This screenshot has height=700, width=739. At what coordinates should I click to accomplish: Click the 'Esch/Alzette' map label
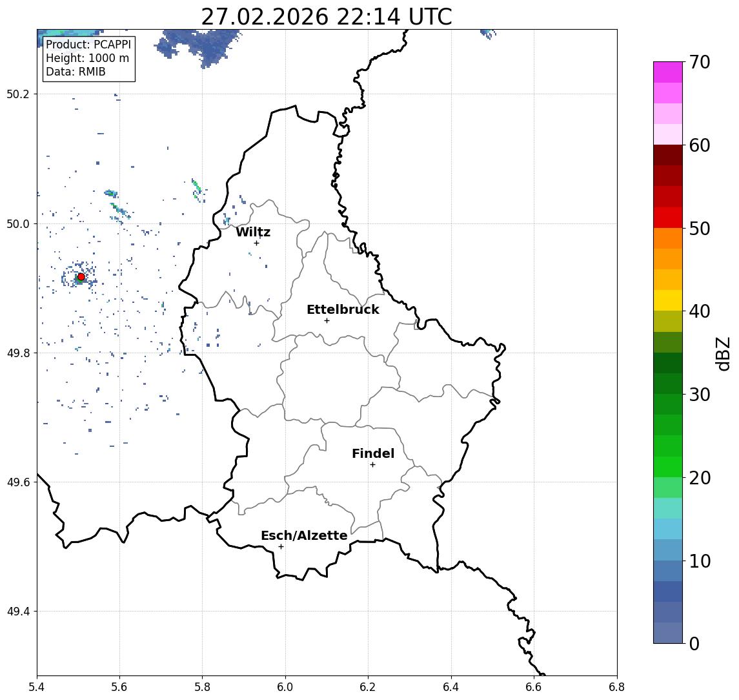coord(304,535)
